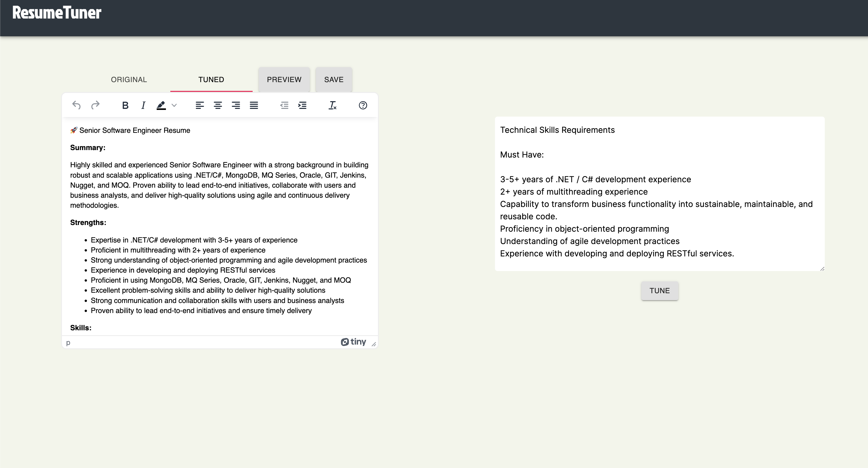This screenshot has width=868, height=468.
Task: Expand the highlight color dropdown chevron
Action: (174, 106)
